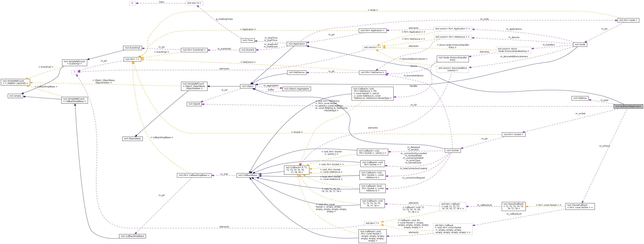
Task: Select the ns3::Ptr< EventImpl > node
Action: click(194, 50)
